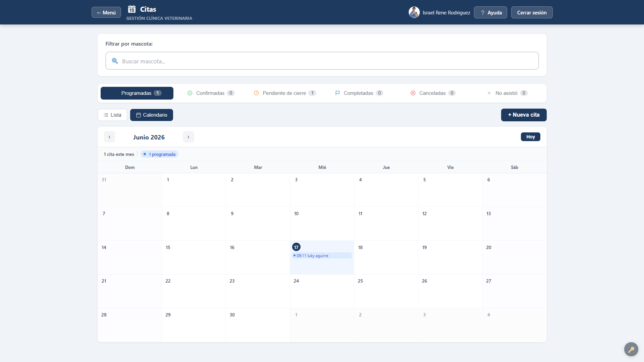Click the clock icon on Pendiente de cierre

[x=256, y=93]
